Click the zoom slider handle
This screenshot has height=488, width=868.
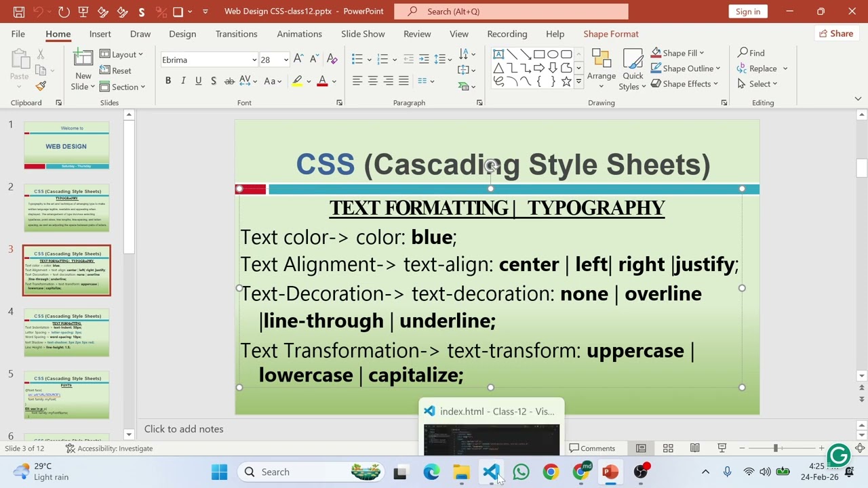click(x=775, y=448)
